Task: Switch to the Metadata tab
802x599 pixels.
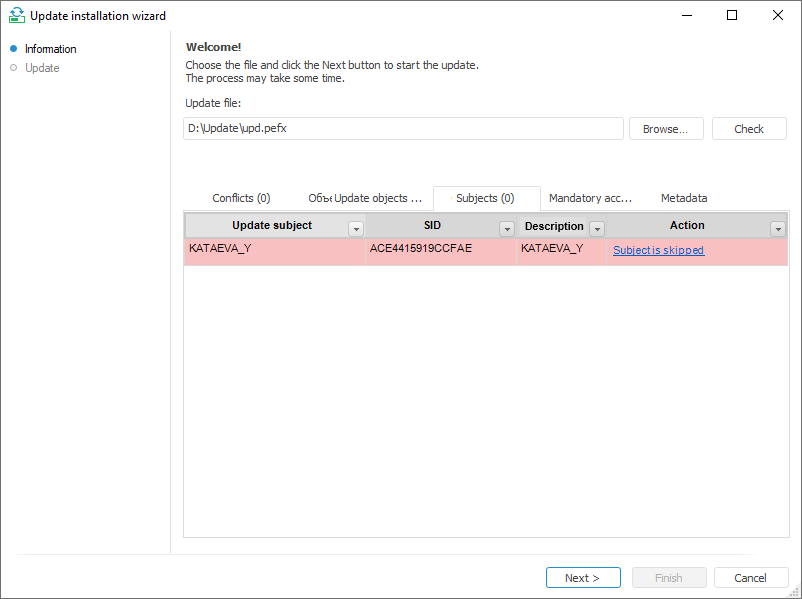Action: click(684, 198)
